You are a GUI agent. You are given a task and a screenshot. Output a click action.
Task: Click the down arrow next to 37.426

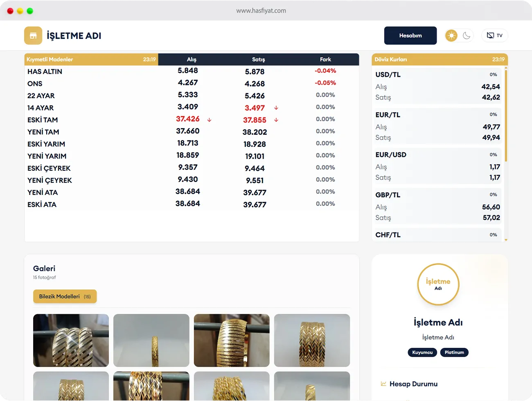tap(209, 120)
